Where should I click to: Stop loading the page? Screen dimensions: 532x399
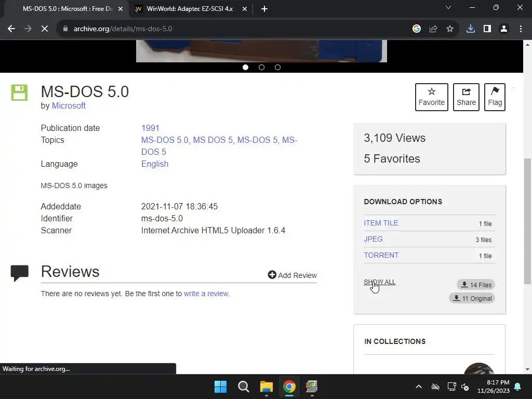point(45,29)
